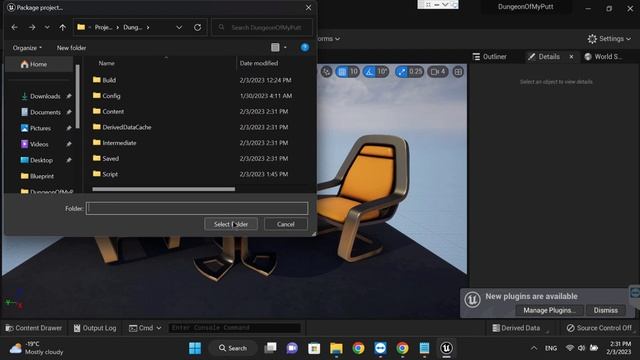The image size is (640, 360).
Task: Go forward in the folder dialog
Action: (32, 27)
